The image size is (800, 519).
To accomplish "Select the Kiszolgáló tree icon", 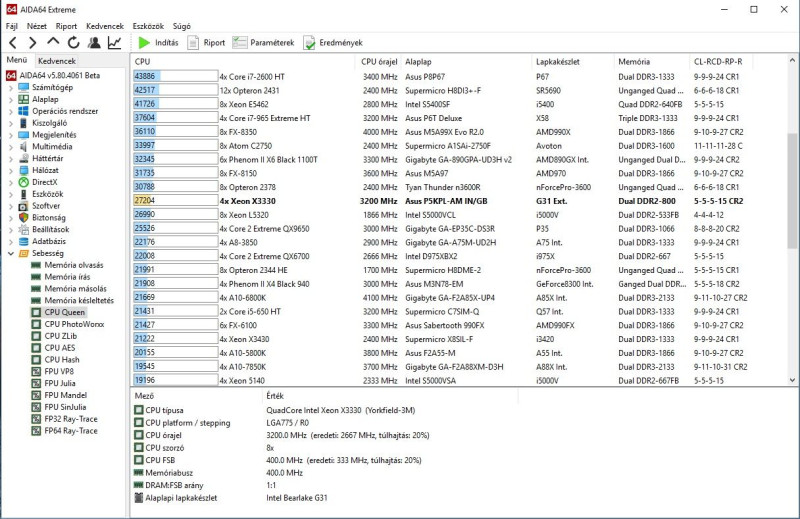I will pyautogui.click(x=23, y=123).
